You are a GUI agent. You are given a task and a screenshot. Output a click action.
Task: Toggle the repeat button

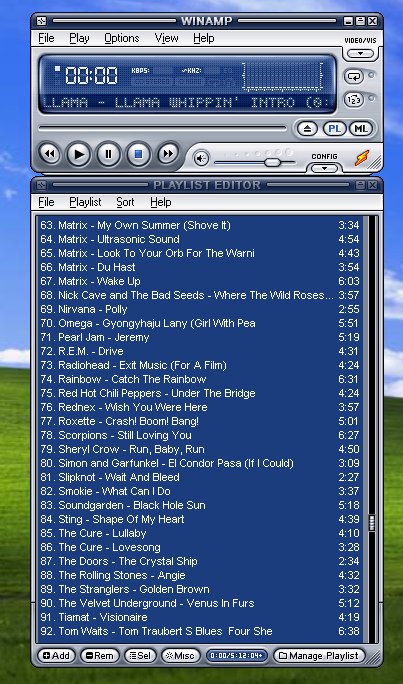354,76
